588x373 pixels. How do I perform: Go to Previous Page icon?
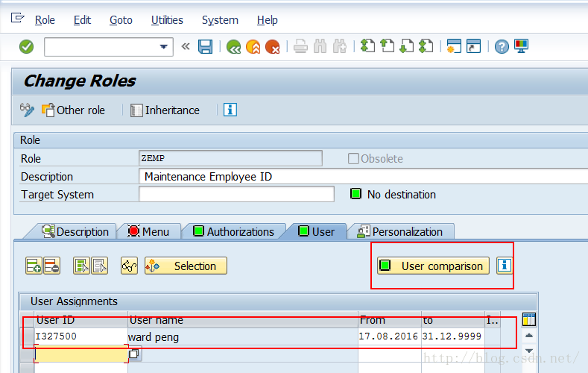coord(387,46)
